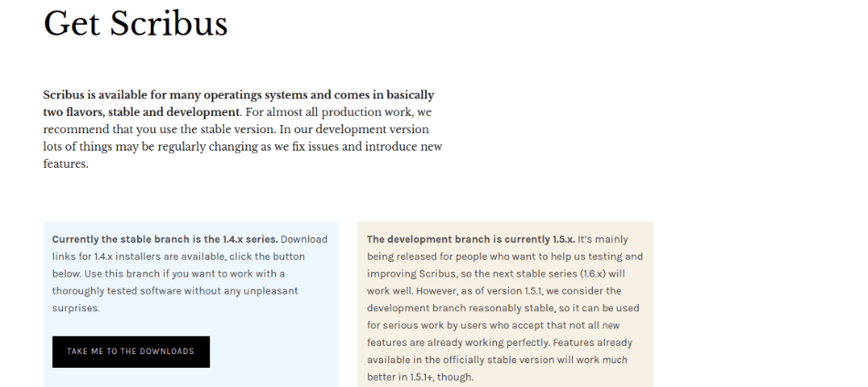Click the bold text starting "Scribus is available for many"
This screenshot has height=387, width=868.
(x=238, y=103)
